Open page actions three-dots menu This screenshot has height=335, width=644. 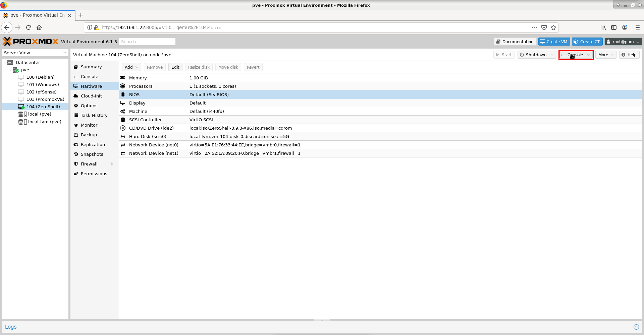coord(535,27)
